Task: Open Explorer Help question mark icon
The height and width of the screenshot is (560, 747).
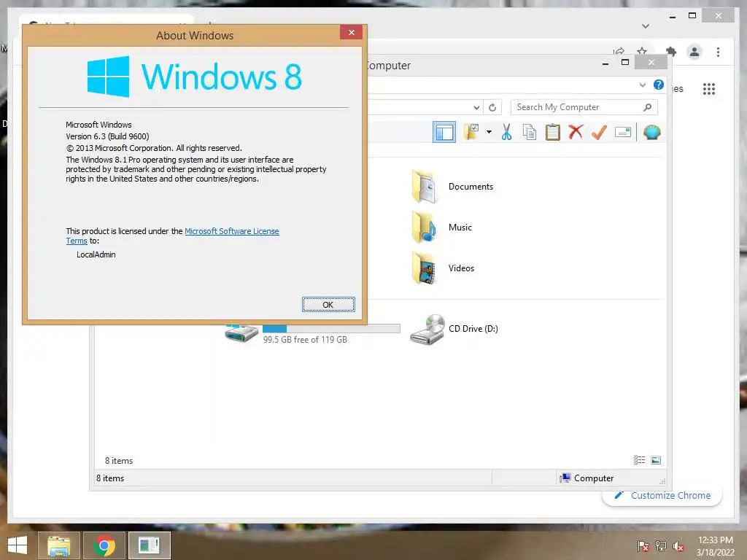Action: tap(659, 85)
